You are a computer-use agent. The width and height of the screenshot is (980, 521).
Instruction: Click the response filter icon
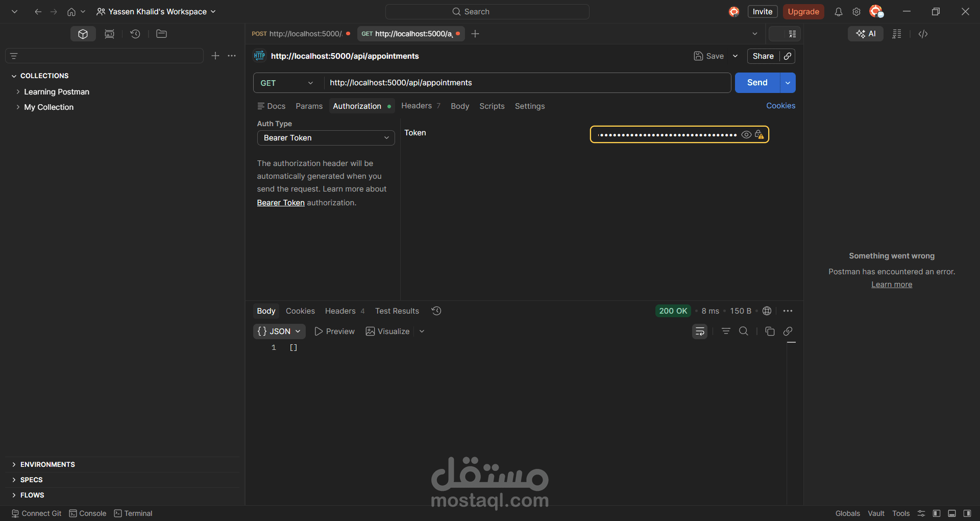(726, 331)
